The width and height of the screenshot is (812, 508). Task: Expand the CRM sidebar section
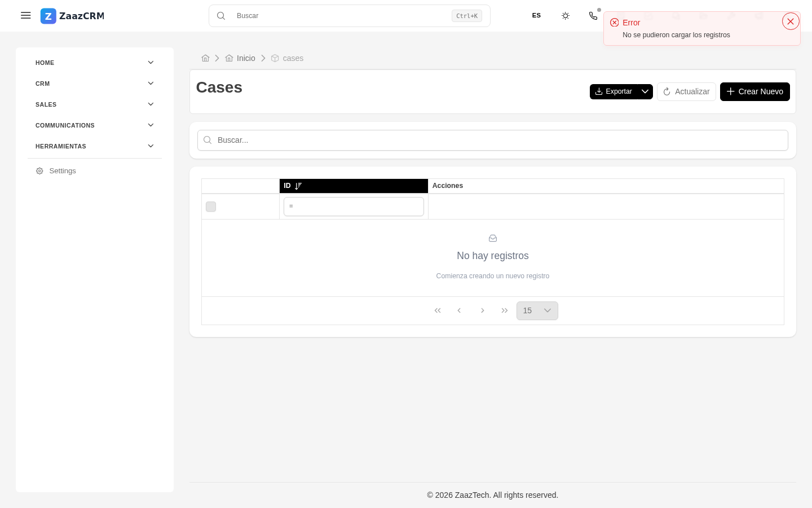(x=95, y=84)
